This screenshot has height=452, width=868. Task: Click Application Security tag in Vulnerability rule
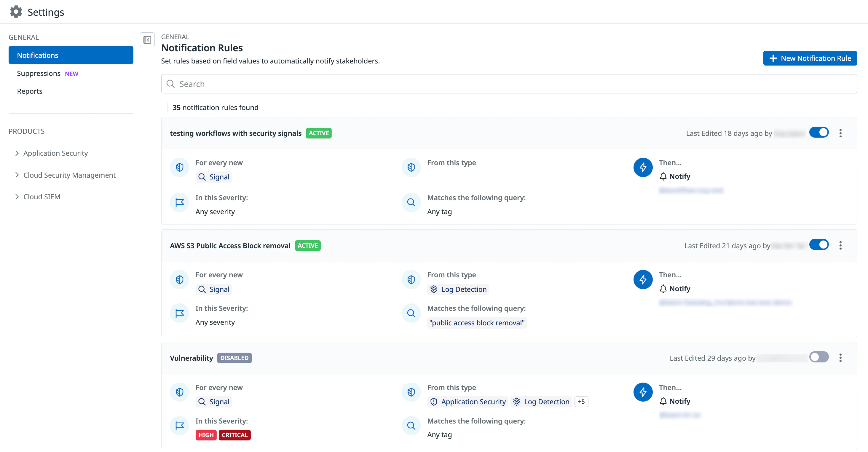click(467, 402)
